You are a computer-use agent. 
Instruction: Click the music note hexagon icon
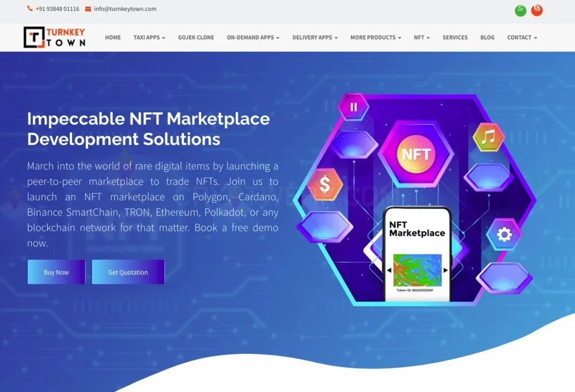[488, 137]
